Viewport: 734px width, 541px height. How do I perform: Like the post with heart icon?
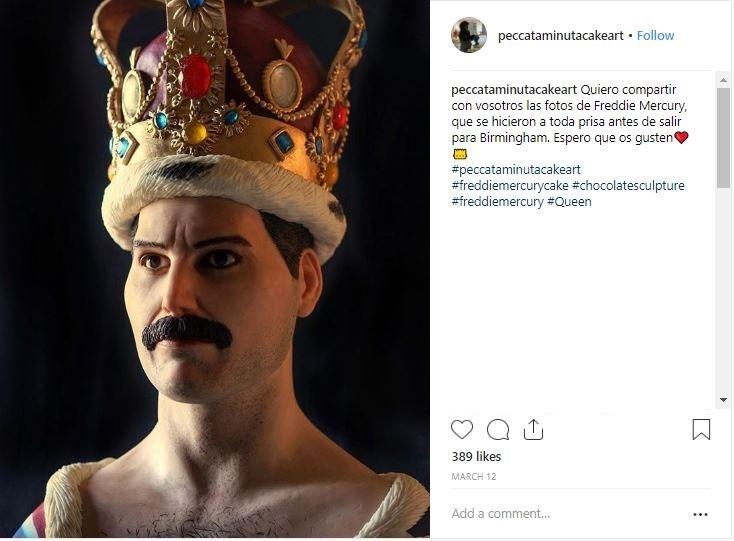462,429
